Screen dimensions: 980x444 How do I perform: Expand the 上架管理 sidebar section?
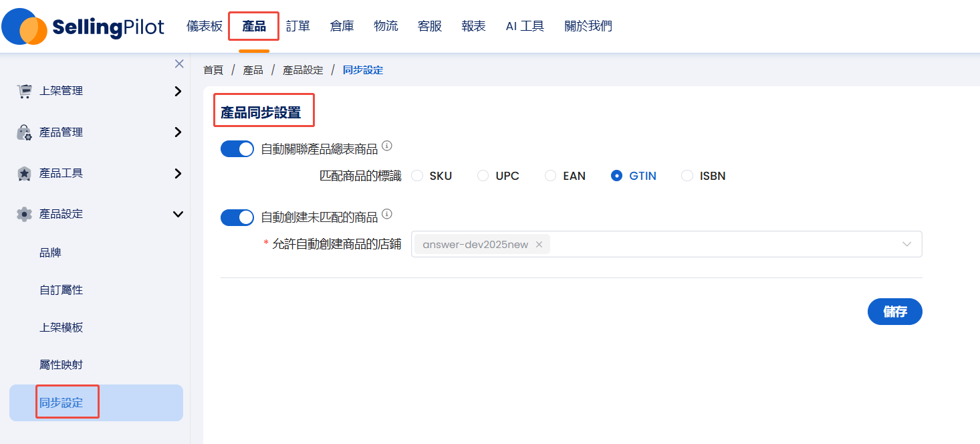[x=178, y=92]
